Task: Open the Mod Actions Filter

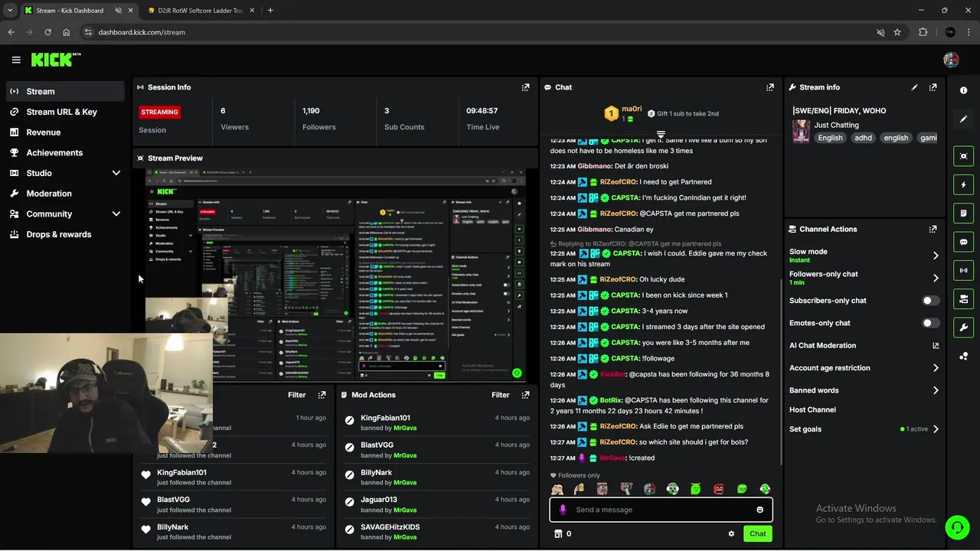Action: [x=500, y=395]
